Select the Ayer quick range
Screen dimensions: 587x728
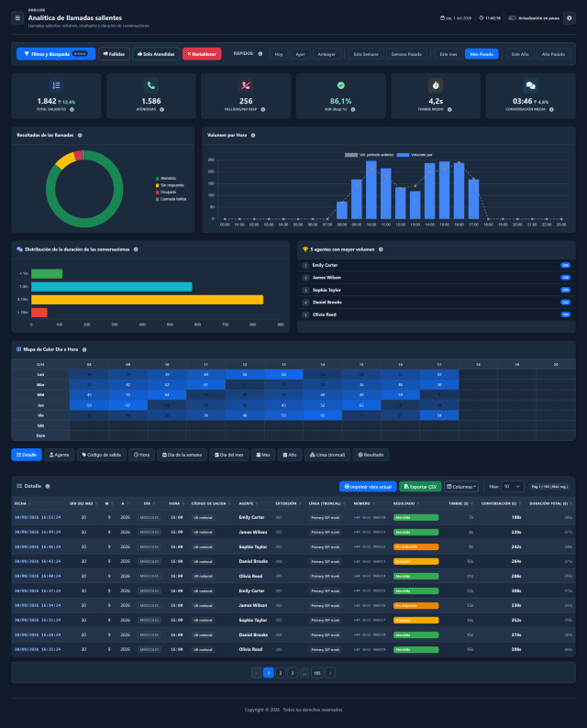click(301, 54)
